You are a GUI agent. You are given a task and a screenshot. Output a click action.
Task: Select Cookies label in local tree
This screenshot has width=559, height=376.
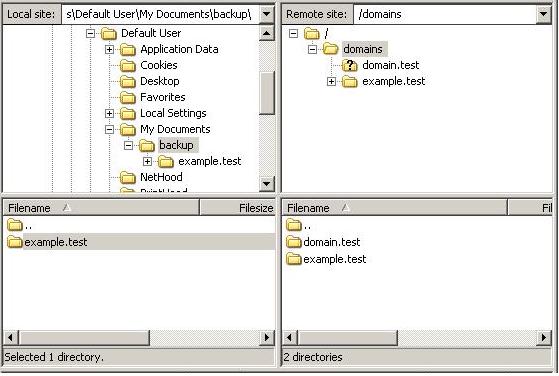pos(159,65)
